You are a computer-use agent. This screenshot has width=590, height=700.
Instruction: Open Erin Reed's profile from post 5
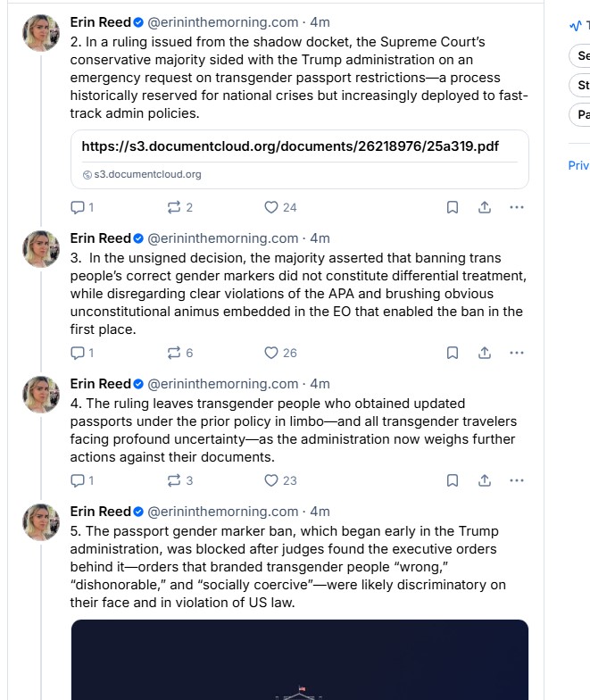tap(101, 512)
